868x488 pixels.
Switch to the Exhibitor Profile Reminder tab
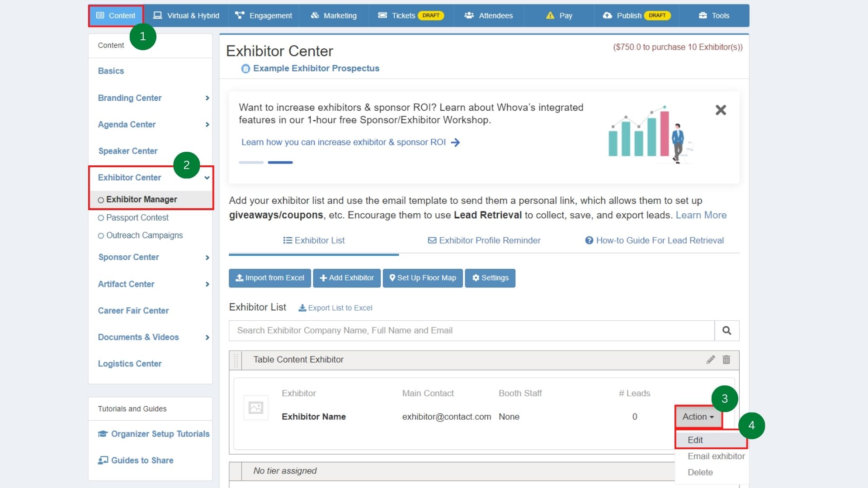(x=484, y=240)
